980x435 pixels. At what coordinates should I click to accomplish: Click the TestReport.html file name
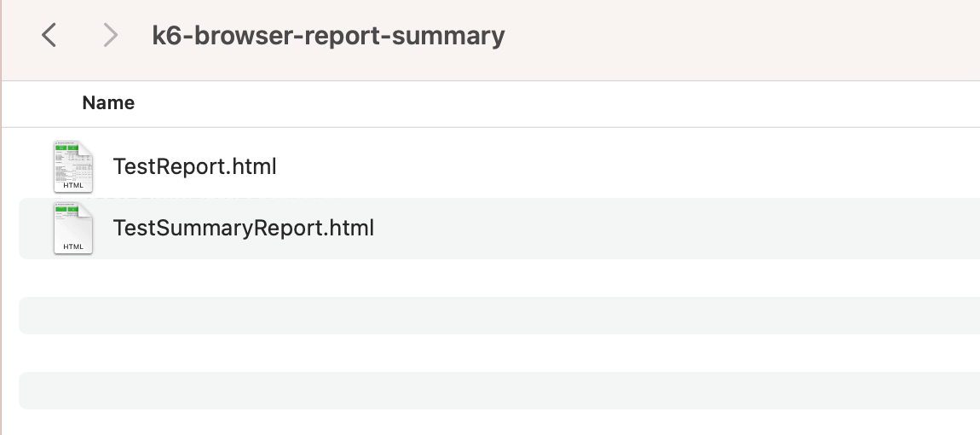[194, 166]
